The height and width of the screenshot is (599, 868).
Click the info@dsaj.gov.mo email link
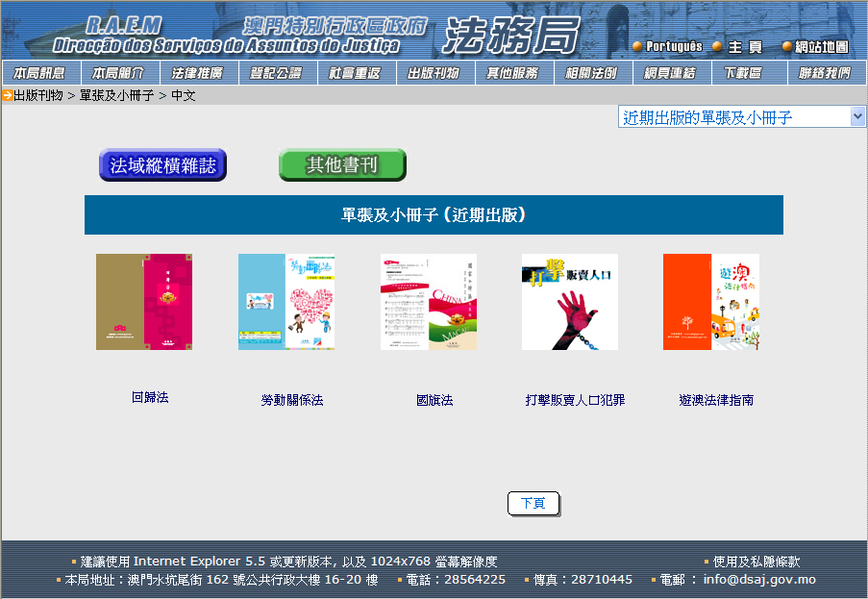coord(759,580)
